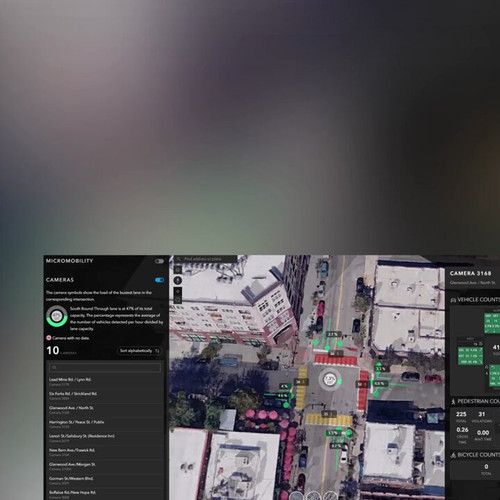The image size is (500, 500).
Task: Focus the Find address or place box
Action: [x=205, y=259]
